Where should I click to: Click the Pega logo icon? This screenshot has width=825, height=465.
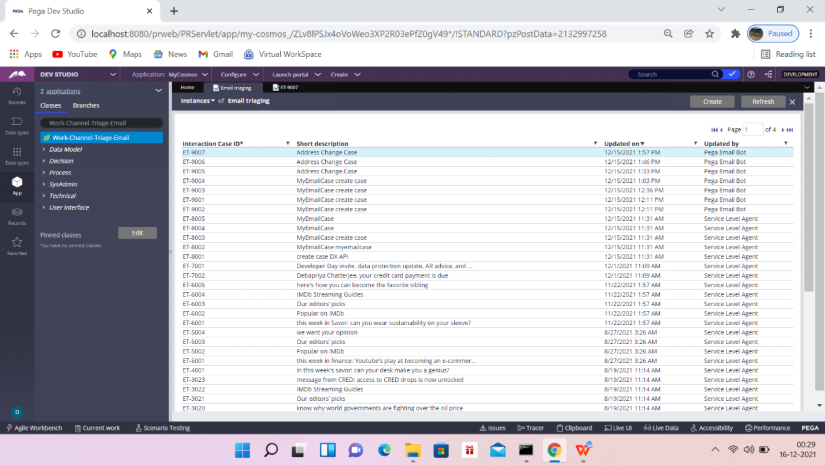click(x=17, y=75)
